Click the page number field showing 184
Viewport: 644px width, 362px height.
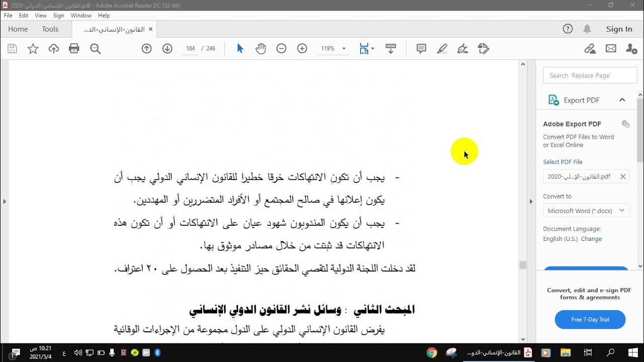click(190, 49)
